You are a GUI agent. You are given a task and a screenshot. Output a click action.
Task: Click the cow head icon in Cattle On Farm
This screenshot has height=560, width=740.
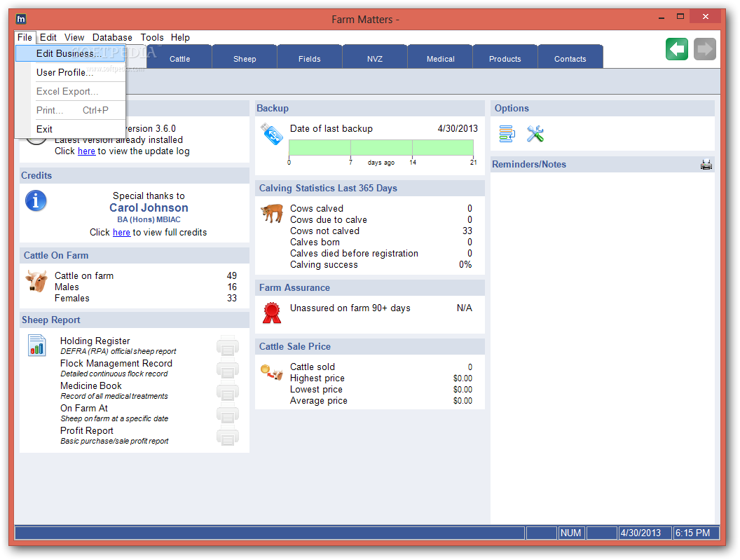tap(36, 281)
